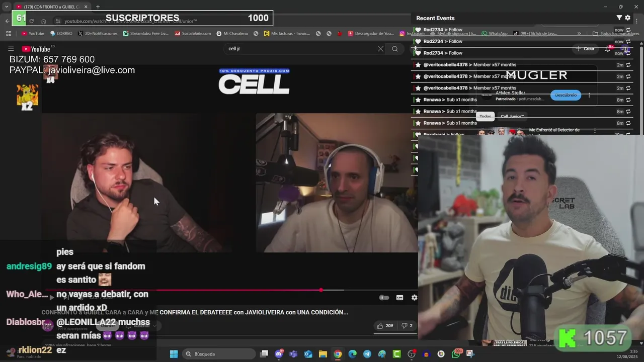Click YouTube 'Crear' button
This screenshot has width=644, height=362.
point(586,49)
